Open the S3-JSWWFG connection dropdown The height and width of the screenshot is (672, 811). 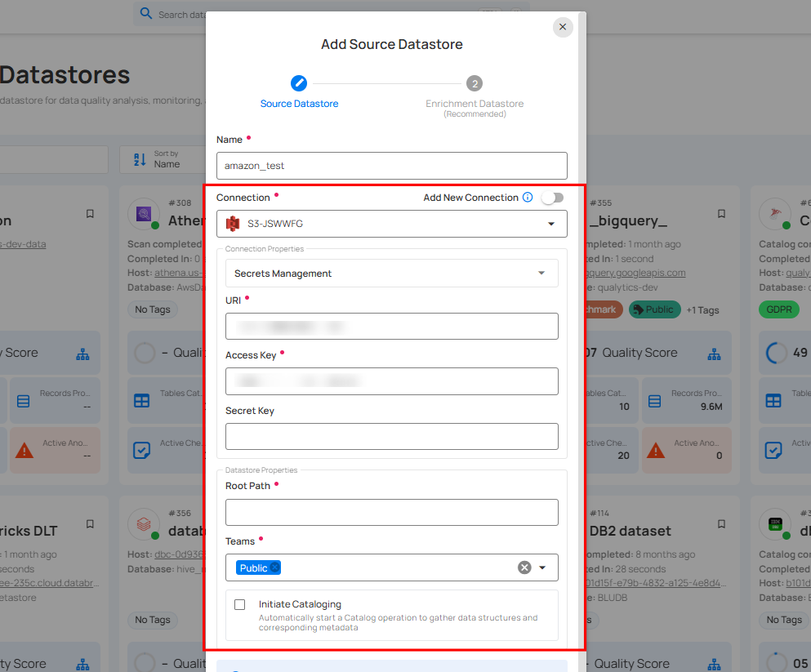click(x=551, y=223)
